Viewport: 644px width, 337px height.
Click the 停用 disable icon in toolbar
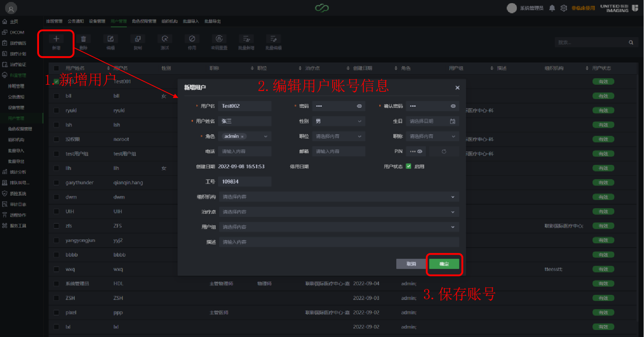[192, 39]
